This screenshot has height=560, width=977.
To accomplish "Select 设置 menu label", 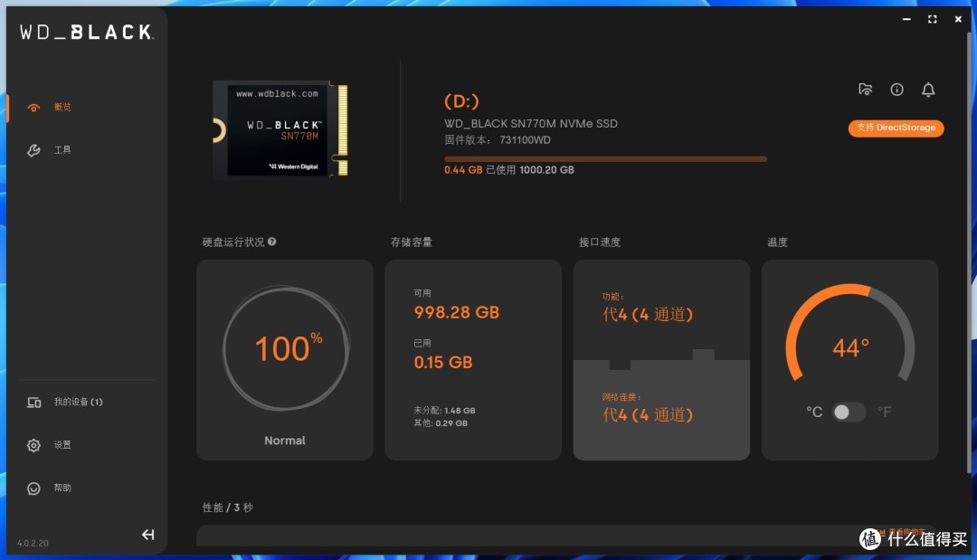I will pyautogui.click(x=62, y=445).
